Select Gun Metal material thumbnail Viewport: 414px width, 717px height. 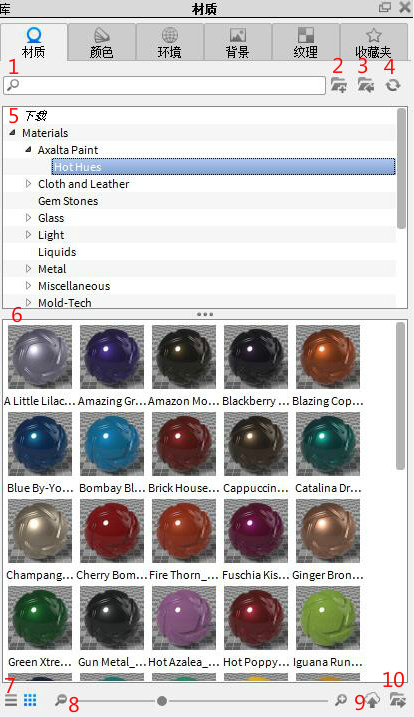click(x=112, y=618)
